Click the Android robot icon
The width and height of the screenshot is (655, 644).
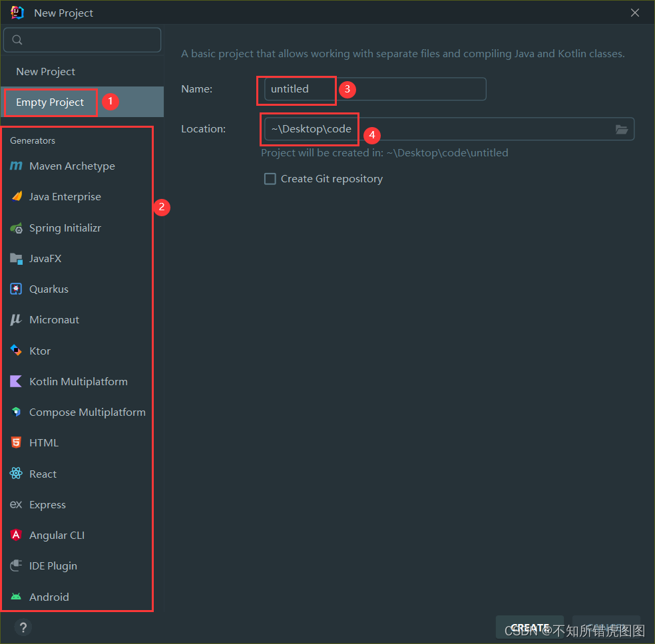(x=16, y=596)
